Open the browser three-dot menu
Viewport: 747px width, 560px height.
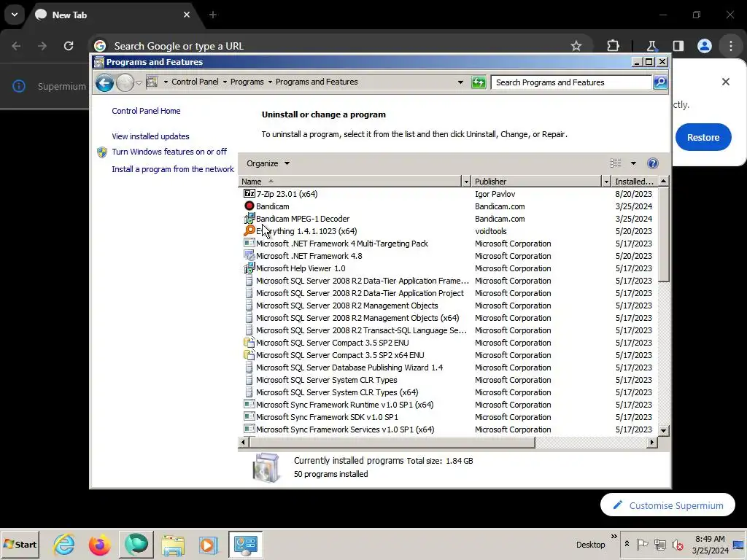[731, 46]
